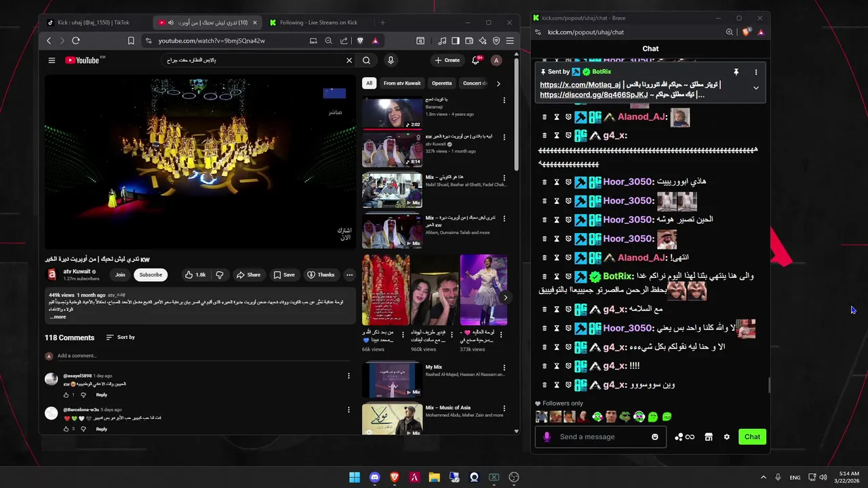Screen dimensions: 868x488
Task: Click the YouTube video player
Action: (200, 161)
